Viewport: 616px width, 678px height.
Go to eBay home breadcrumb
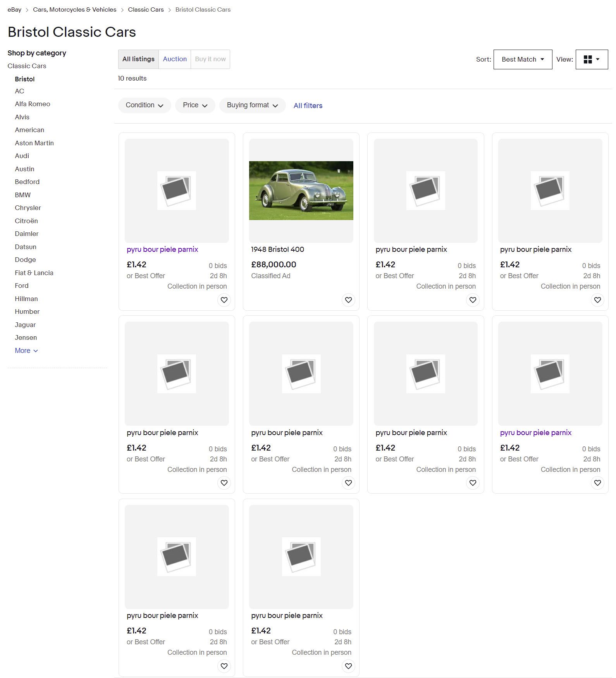(14, 10)
